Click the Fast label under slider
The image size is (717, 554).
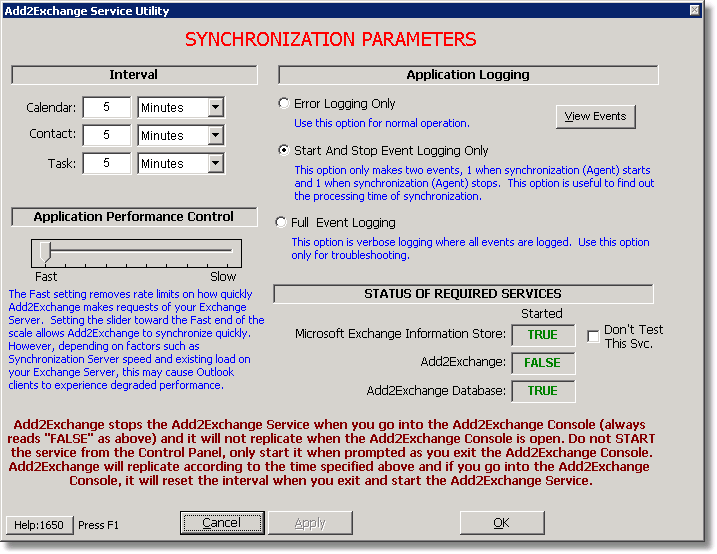coord(46,277)
